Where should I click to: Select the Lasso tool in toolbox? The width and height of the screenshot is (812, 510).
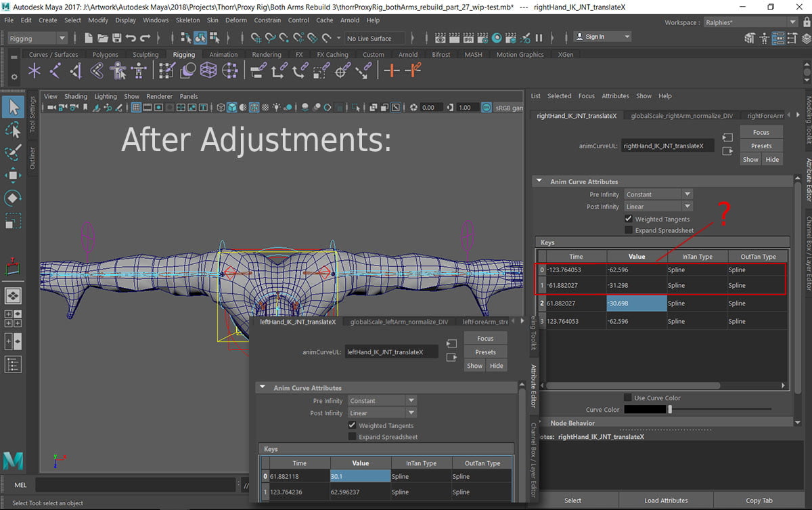[x=12, y=129]
